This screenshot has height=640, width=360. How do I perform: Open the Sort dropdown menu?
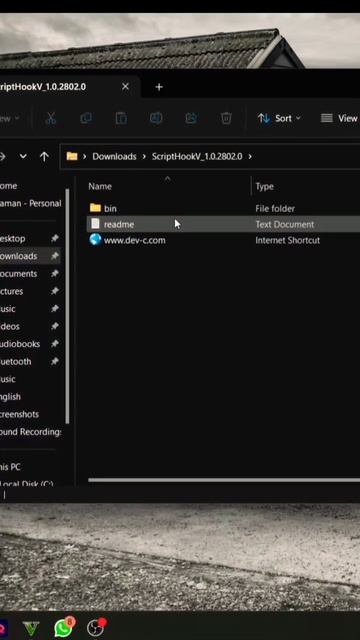click(x=280, y=118)
